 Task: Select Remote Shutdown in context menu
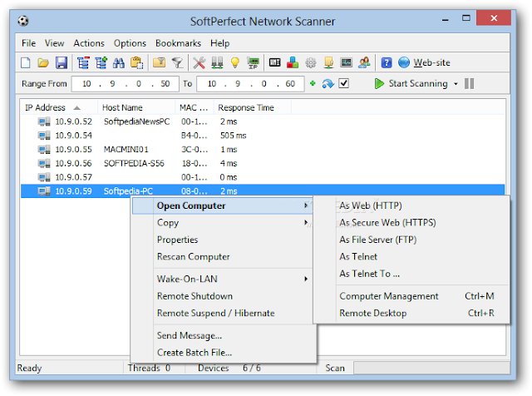pos(223,296)
